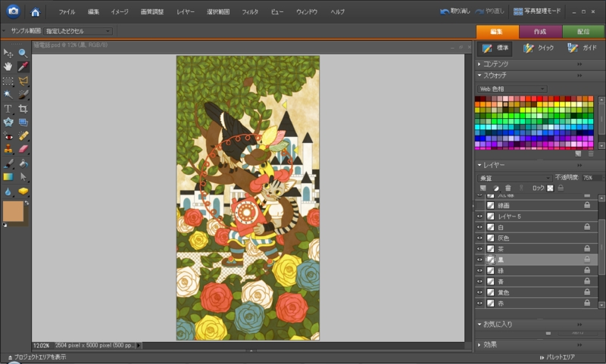Open the サンプル範囲 dropdown
Image resolution: width=606 pixels, height=364 pixels.
[78, 31]
